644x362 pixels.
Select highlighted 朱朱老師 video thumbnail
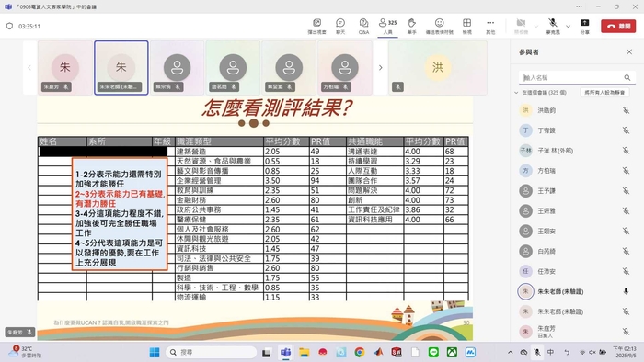coord(121,68)
